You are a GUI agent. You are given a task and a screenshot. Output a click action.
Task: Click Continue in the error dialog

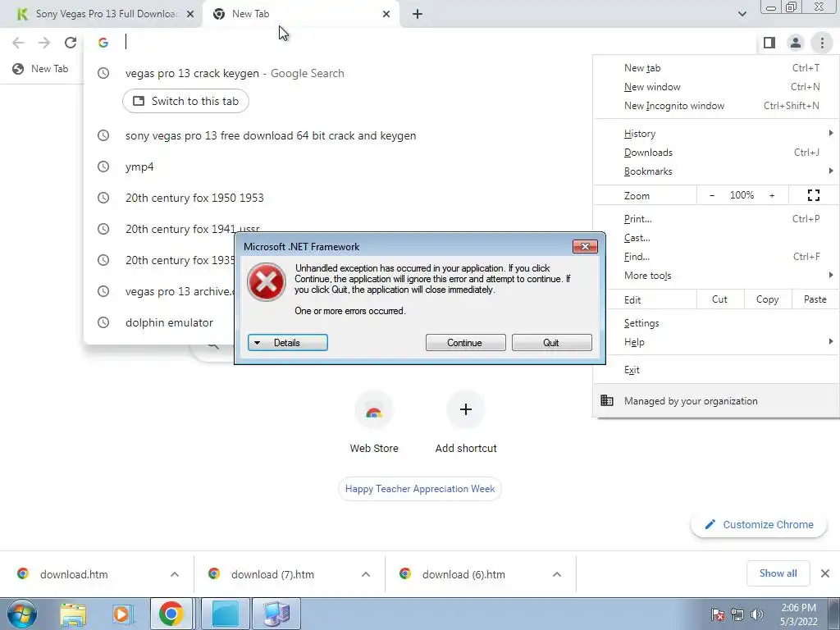pyautogui.click(x=465, y=343)
